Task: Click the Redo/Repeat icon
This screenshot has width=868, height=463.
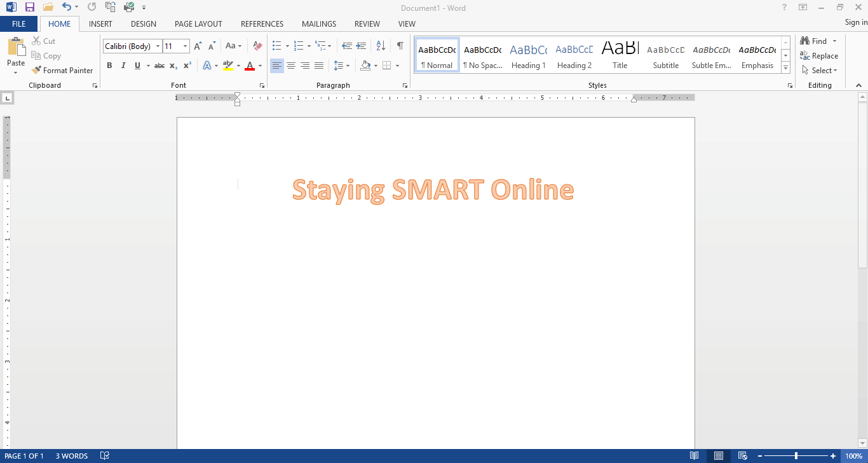Action: pyautogui.click(x=92, y=8)
